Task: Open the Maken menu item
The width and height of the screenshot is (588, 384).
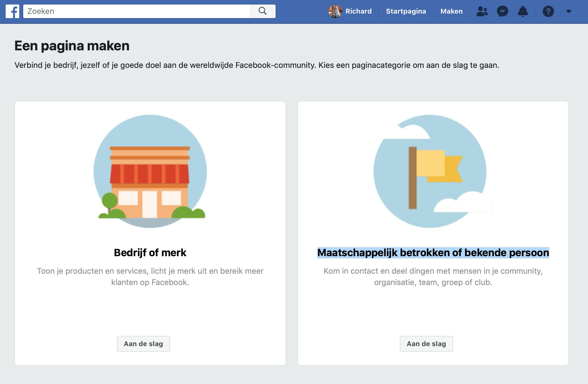Action: (451, 11)
